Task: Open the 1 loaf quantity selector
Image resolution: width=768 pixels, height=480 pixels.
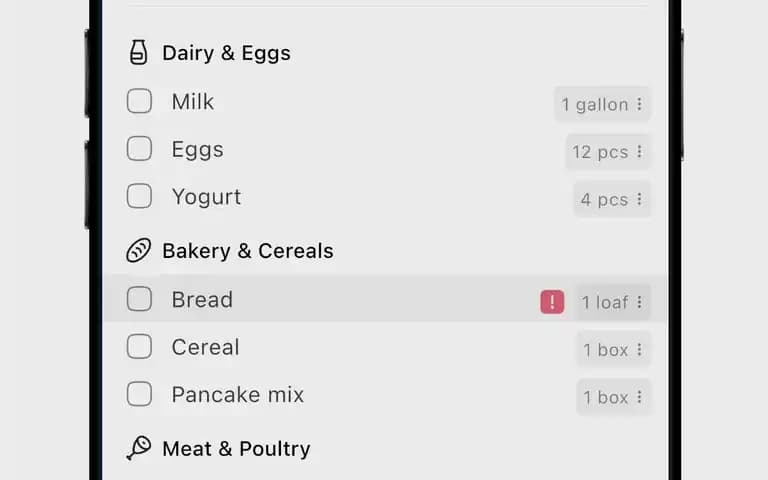Action: pos(613,302)
